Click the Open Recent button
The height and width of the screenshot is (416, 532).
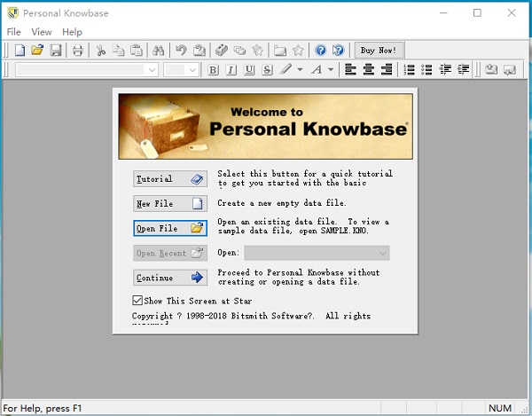170,253
